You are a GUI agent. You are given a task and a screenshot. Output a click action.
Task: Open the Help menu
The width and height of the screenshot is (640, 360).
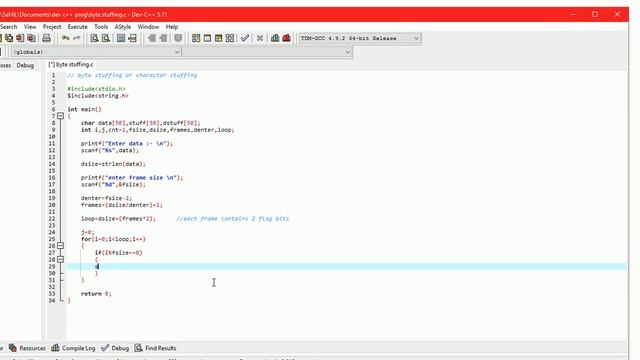tap(172, 27)
